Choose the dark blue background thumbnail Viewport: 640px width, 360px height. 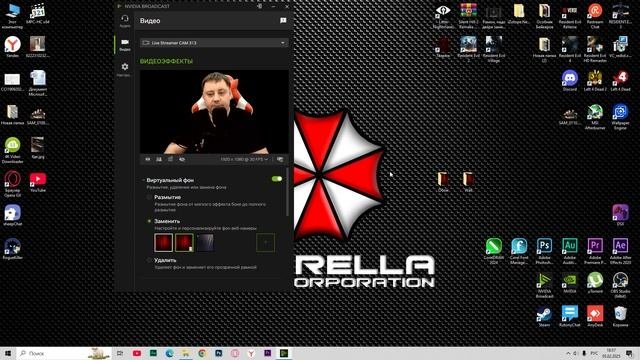(x=205, y=242)
